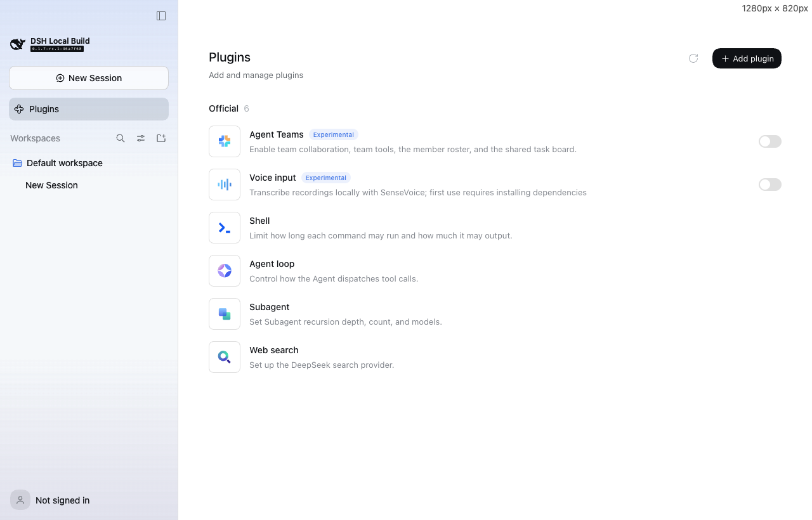Screen dimensions: 812x520
Task: Click the Shell prompt icon
Action: coord(225,228)
